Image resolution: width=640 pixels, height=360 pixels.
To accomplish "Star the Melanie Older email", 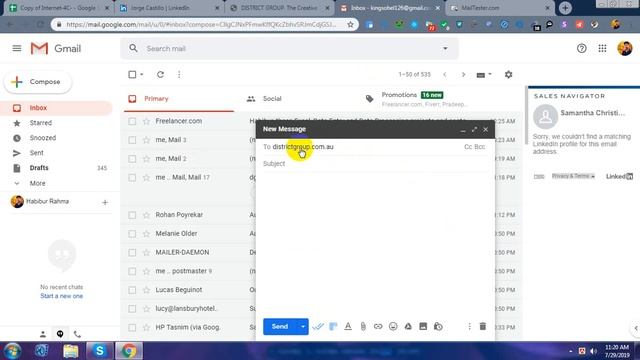I will 146,234.
